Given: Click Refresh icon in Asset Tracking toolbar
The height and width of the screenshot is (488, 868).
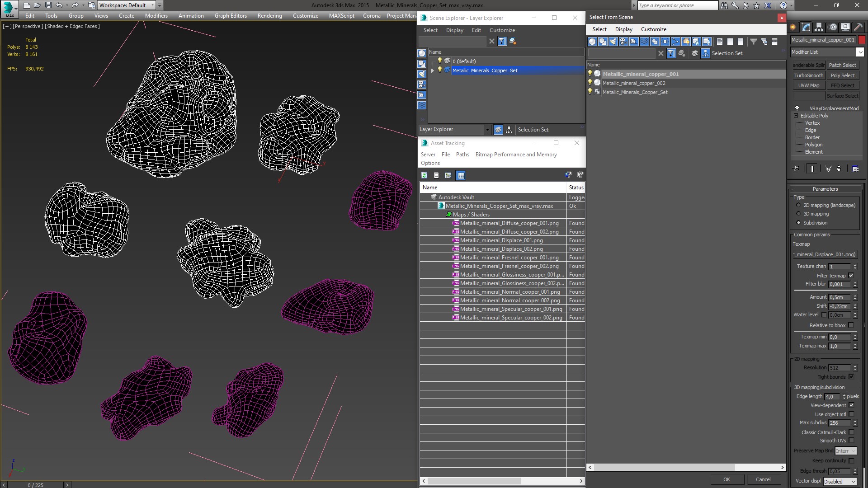Looking at the screenshot, I should click(424, 175).
